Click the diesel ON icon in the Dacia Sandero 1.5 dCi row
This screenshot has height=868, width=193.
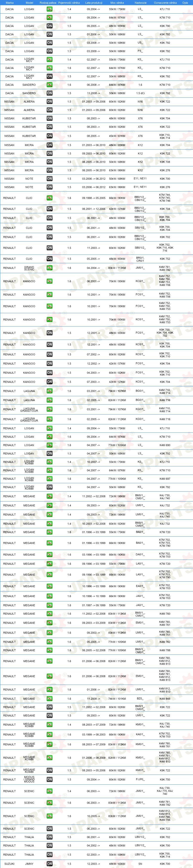pos(49,93)
